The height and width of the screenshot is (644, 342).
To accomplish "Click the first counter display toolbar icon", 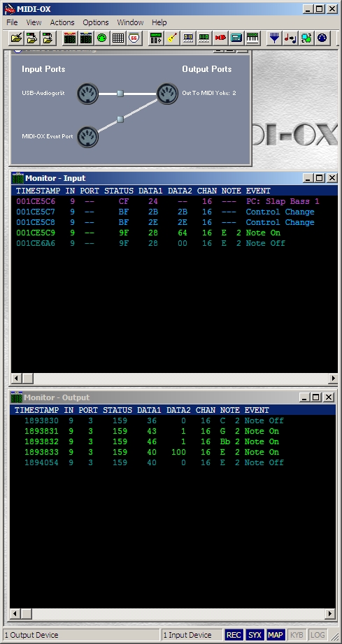I will 188,38.
